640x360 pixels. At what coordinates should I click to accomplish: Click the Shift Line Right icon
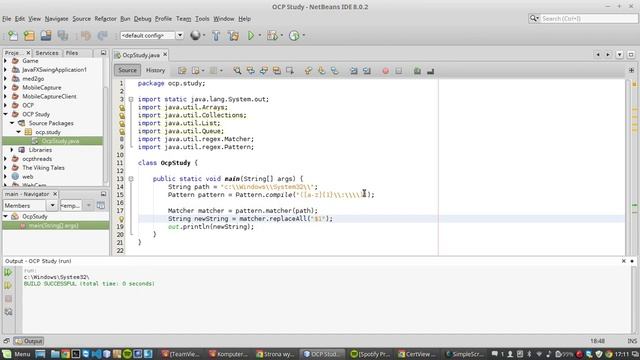pyautogui.click(x=367, y=71)
